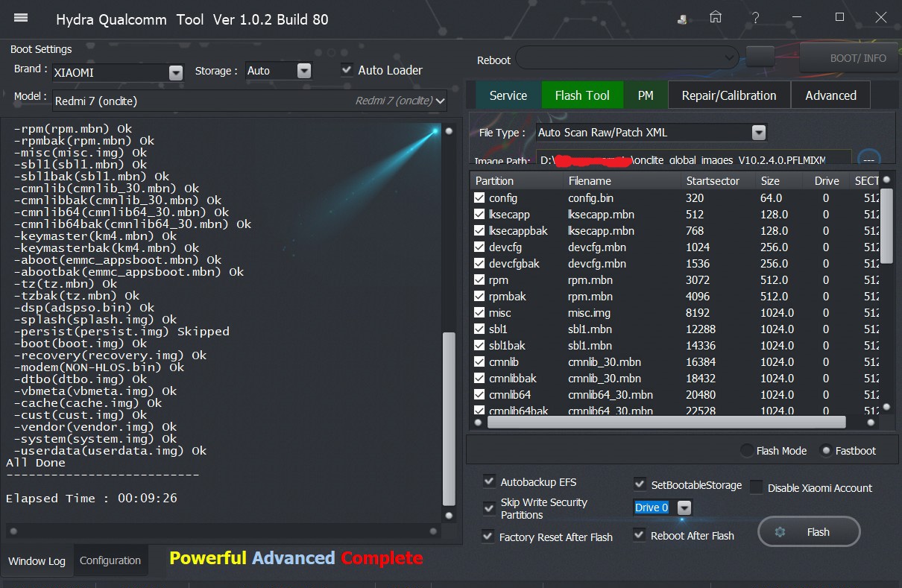Click the log panel horizontal scrollbar
Image resolution: width=902 pixels, height=588 pixels.
pyautogui.click(x=224, y=531)
